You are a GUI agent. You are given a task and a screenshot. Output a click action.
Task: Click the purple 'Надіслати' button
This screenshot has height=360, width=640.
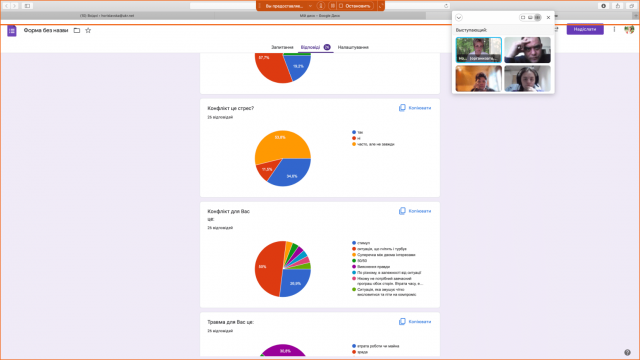pos(585,29)
